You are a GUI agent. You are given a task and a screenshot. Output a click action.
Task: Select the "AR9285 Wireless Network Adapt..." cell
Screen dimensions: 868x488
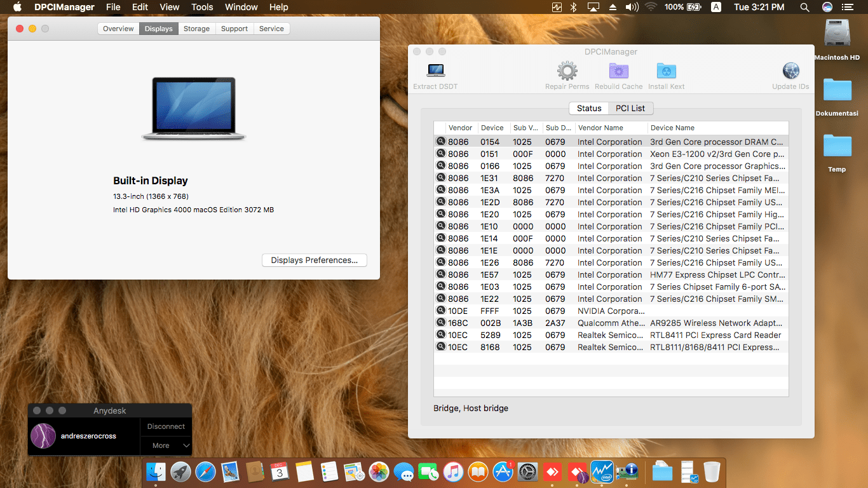tap(718, 323)
